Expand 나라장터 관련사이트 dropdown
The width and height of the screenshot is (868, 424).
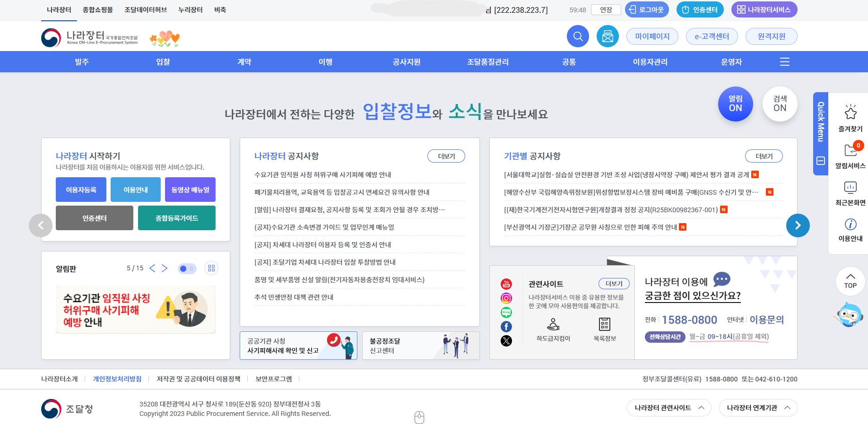pos(669,408)
